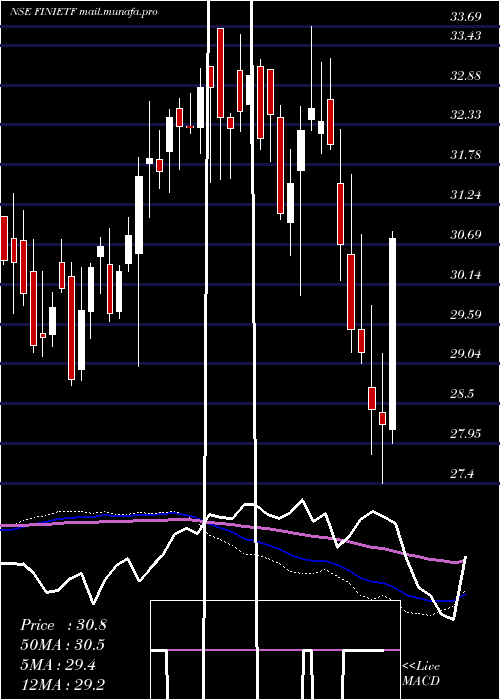Click the last tall white candlestick
This screenshot has height=700, width=500.
point(392,334)
